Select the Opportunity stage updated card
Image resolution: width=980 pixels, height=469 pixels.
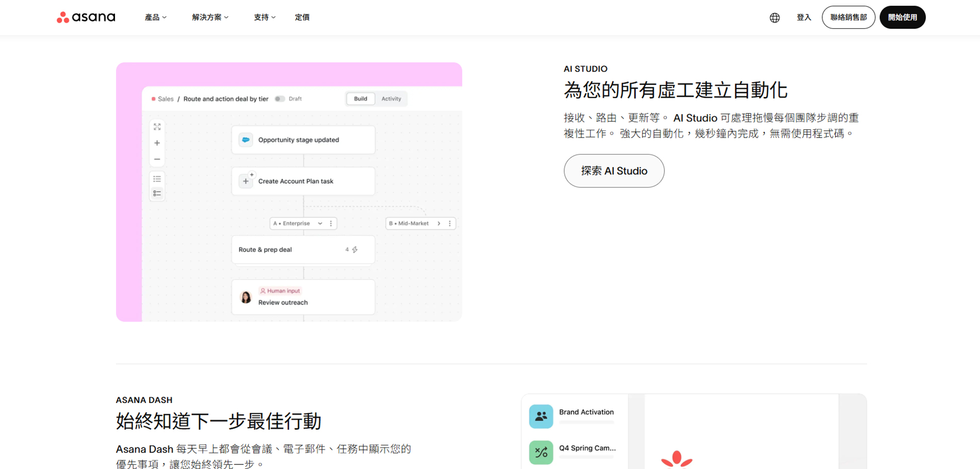[303, 140]
